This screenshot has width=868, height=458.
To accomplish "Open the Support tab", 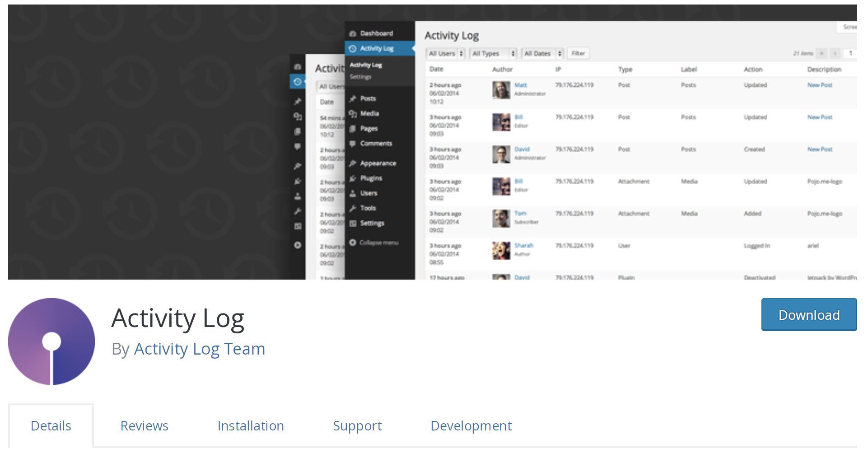I will 357,425.
